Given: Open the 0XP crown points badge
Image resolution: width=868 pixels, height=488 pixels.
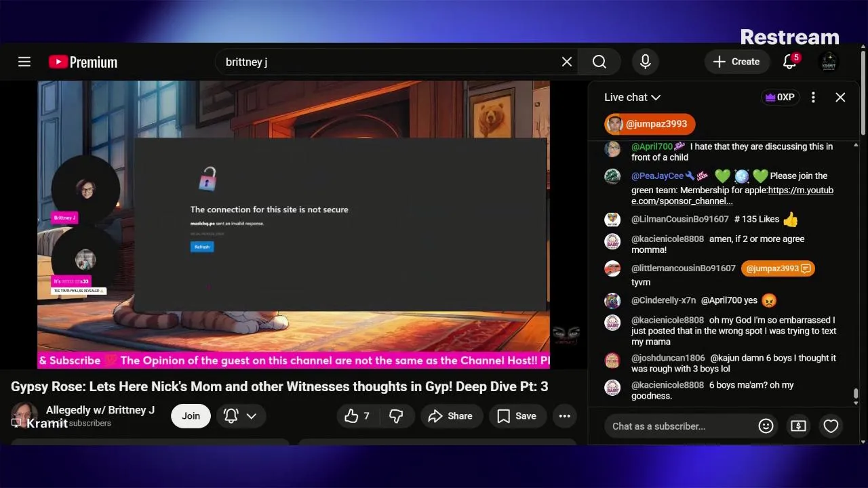Looking at the screenshot, I should point(780,98).
